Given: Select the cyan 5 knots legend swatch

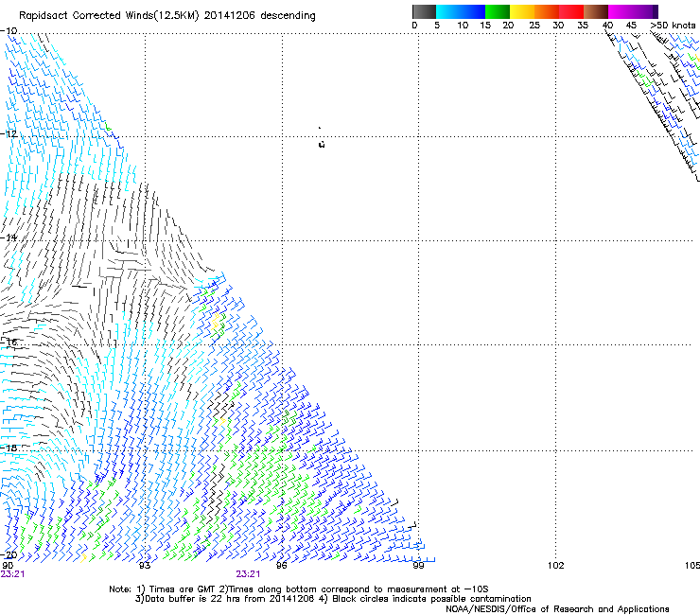Looking at the screenshot, I should tap(448, 11).
